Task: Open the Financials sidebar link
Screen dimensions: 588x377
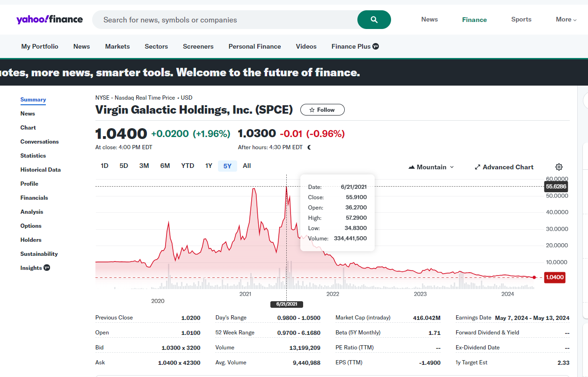Action: (34, 198)
